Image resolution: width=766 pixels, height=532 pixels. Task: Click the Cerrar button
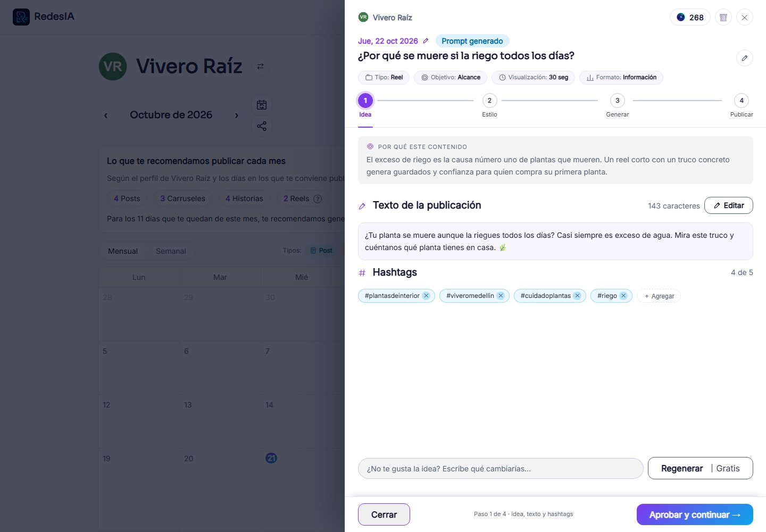(384, 514)
